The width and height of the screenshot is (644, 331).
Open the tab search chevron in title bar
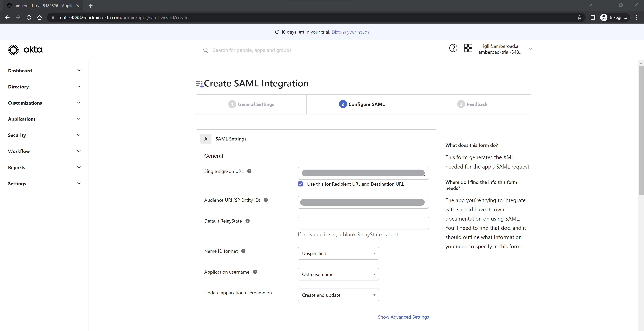pyautogui.click(x=590, y=5)
